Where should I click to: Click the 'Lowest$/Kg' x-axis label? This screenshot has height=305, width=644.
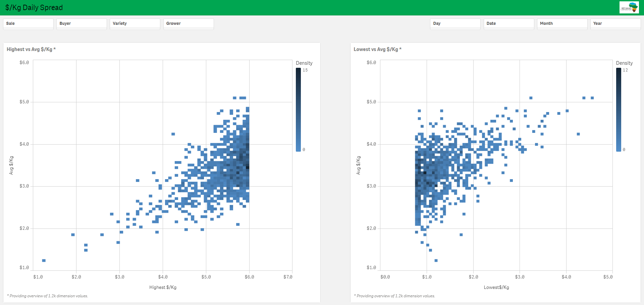click(x=496, y=287)
